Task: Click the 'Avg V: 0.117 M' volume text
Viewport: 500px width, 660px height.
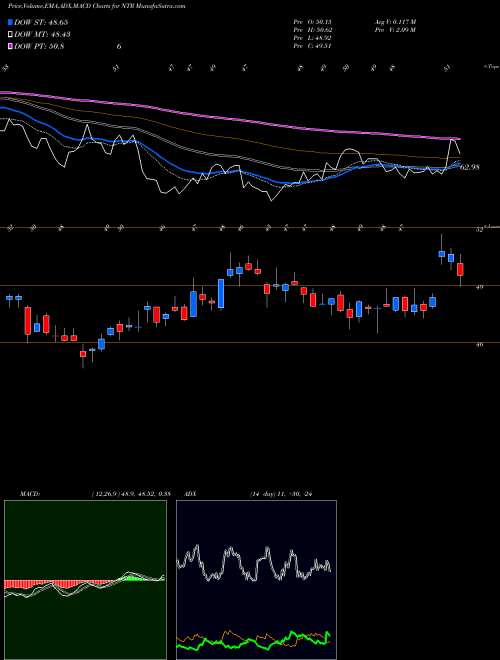Action: (395, 22)
